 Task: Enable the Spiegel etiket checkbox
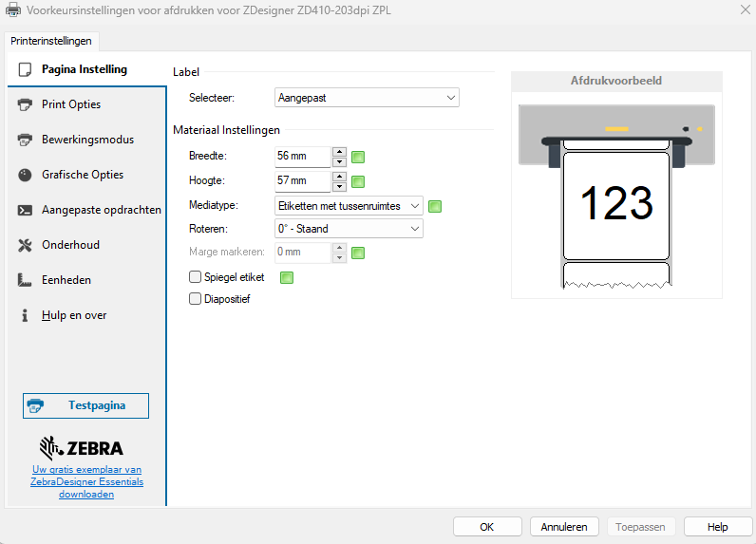(x=196, y=277)
